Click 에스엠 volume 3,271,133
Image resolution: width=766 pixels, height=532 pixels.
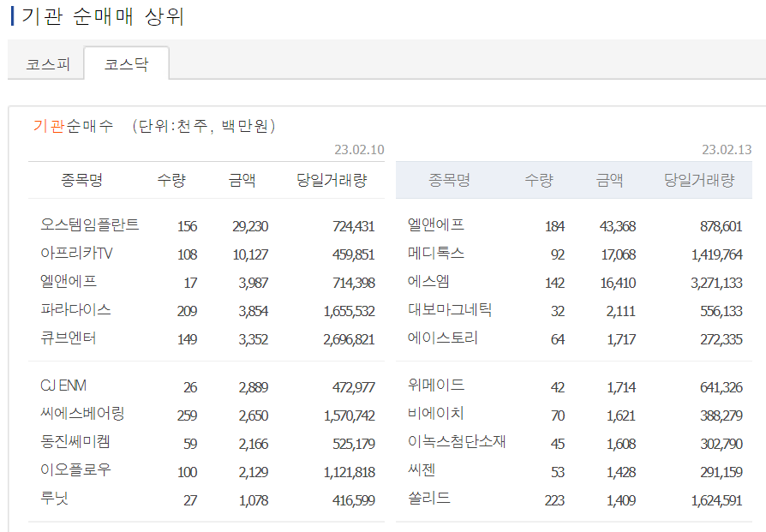tap(716, 284)
